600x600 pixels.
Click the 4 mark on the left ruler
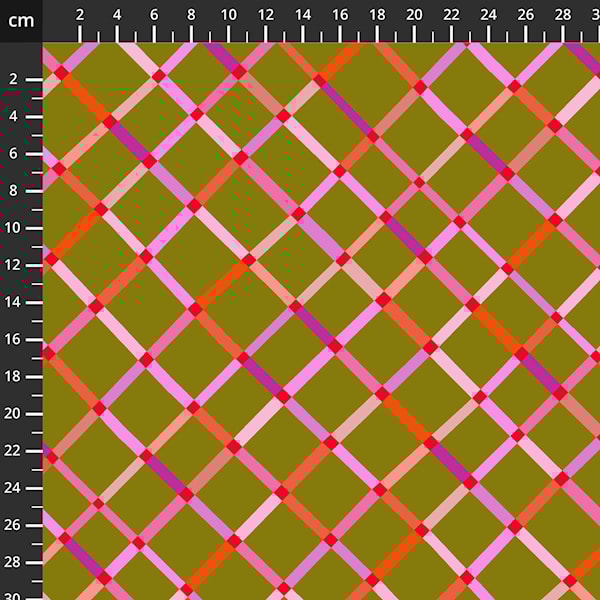click(x=16, y=116)
